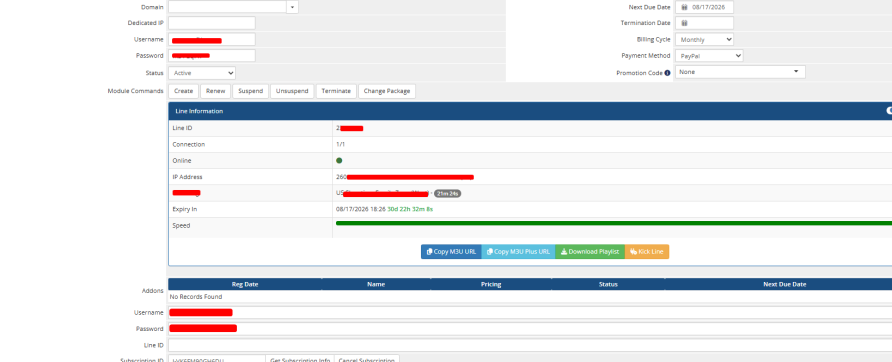Click the Connection value 1/1
892x362 pixels.
[340, 145]
